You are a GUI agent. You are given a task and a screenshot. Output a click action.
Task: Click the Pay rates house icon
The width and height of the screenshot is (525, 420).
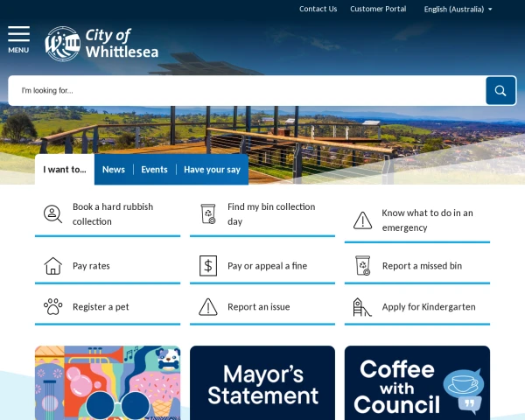tap(52, 266)
